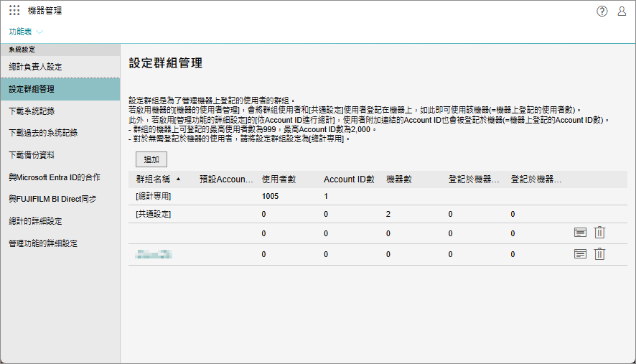Open 下載備份資料 in sidebar
636x364 pixels.
[32, 154]
